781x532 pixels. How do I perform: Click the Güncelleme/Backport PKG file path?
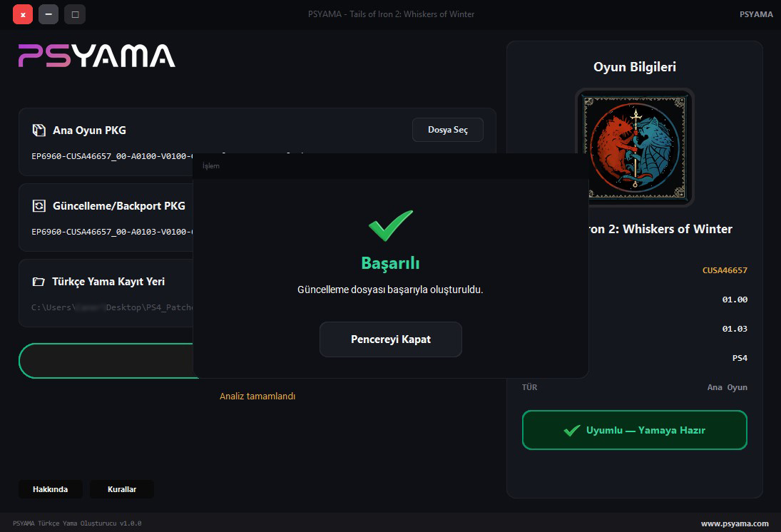(x=112, y=232)
